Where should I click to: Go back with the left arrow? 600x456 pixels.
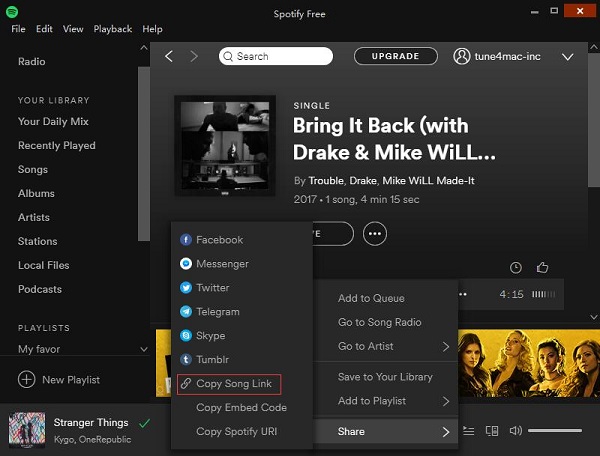pyautogui.click(x=169, y=56)
